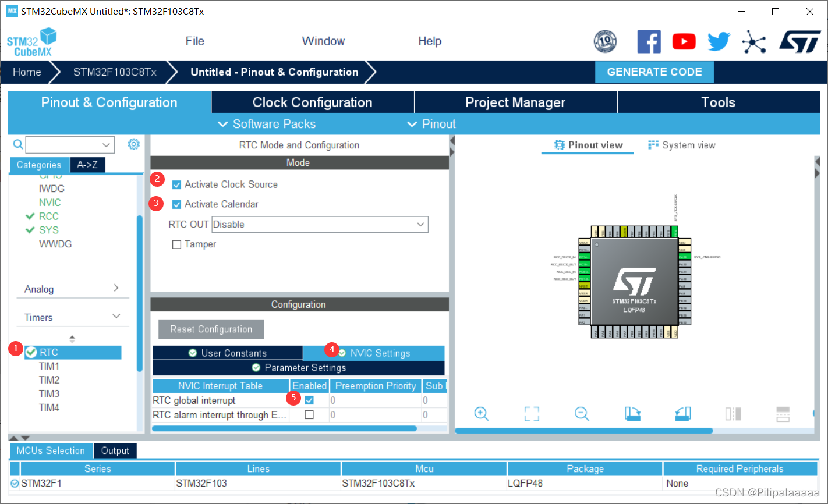Select RTC in the Timers list
Image resolution: width=828 pixels, height=504 pixels.
point(73,352)
